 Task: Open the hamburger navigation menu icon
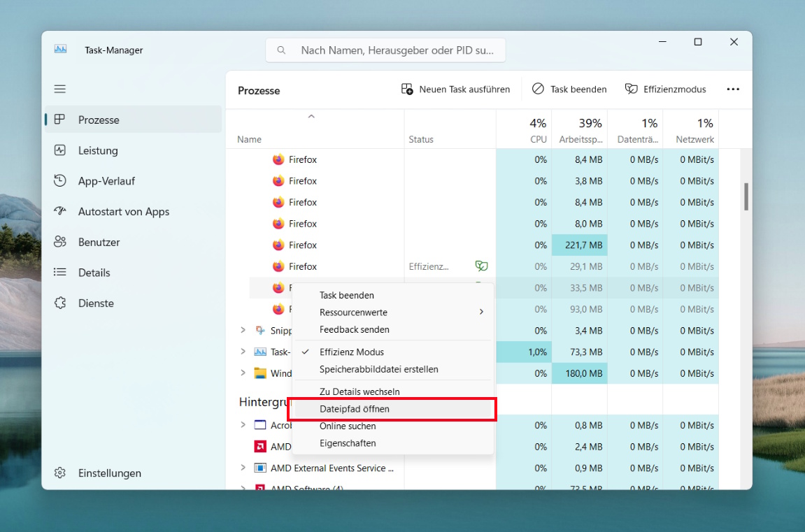(x=60, y=89)
